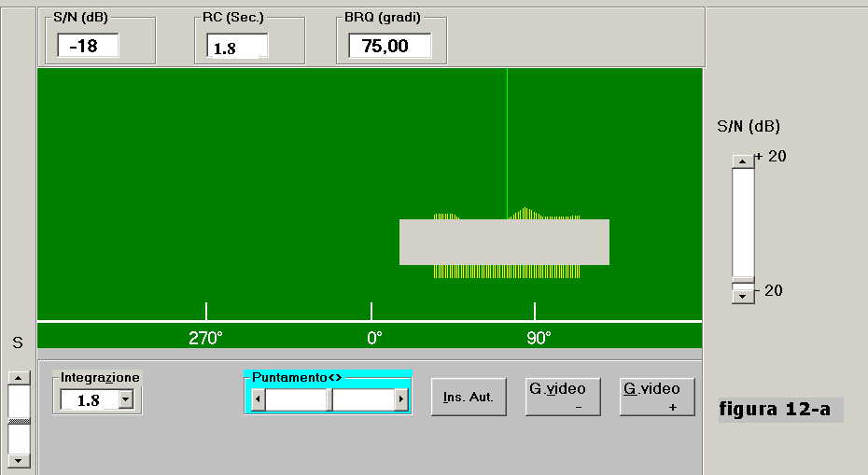Click the Ins. Aut. button
The height and width of the screenshot is (475, 868).
tap(469, 397)
